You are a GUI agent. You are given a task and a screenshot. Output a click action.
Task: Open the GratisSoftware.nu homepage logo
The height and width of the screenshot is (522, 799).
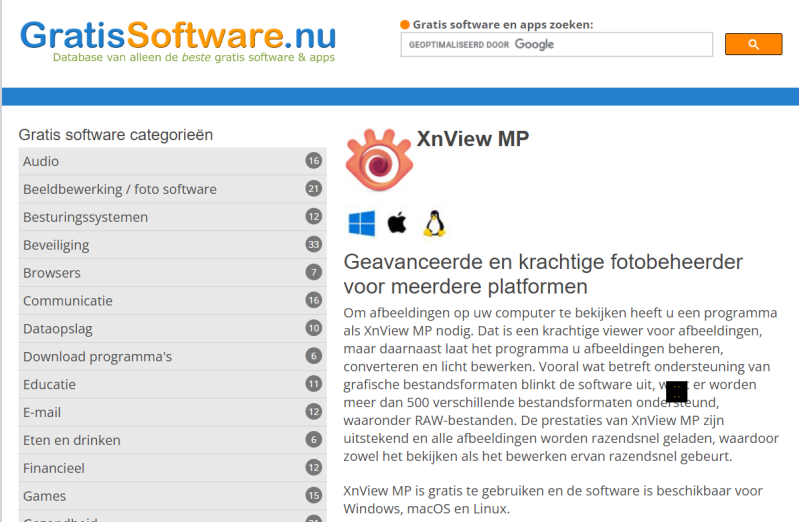pyautogui.click(x=178, y=41)
